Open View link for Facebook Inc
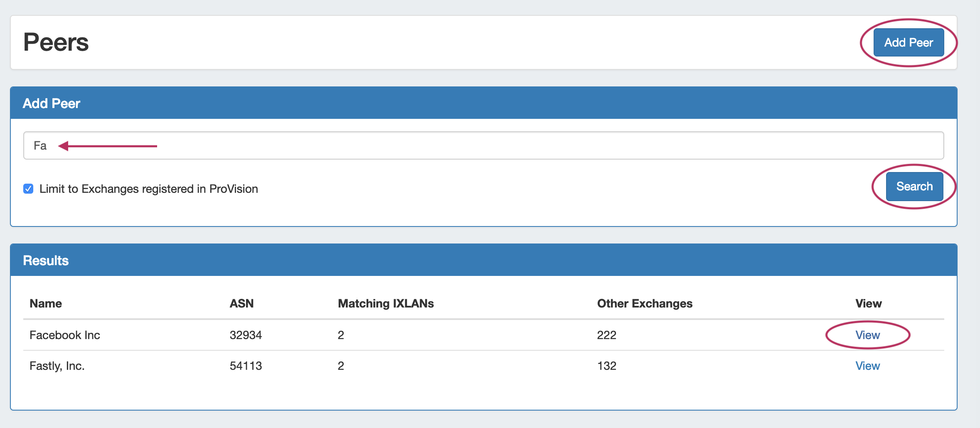Screen dimensions: 980x428 (x=867, y=335)
